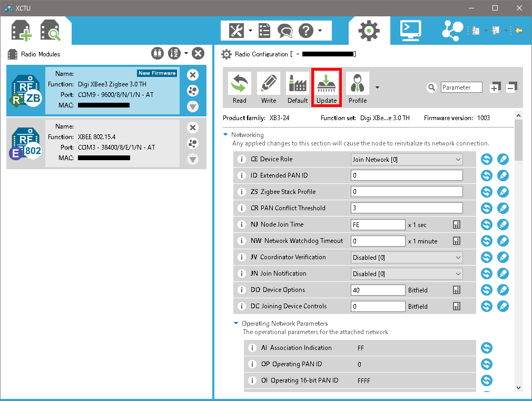Expand the Profile dropdown arrow
The width and height of the screenshot is (532, 401).
pyautogui.click(x=377, y=87)
